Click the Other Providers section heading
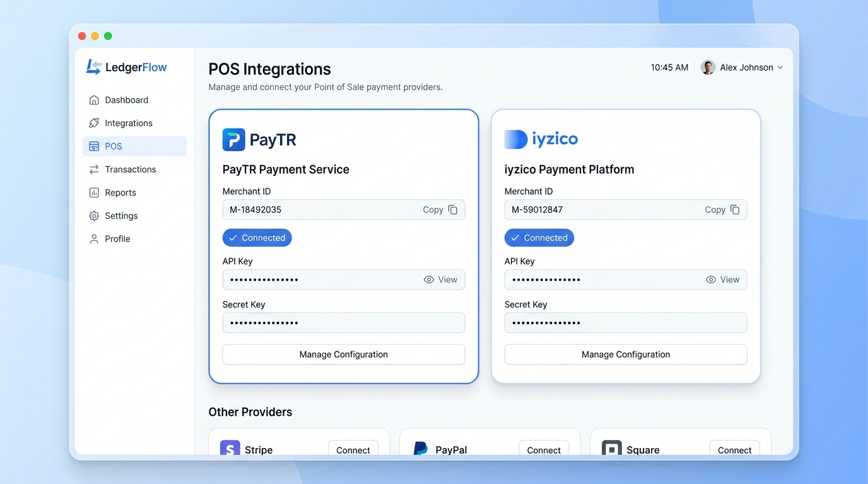Screen dimensions: 868x484 pos(250,412)
